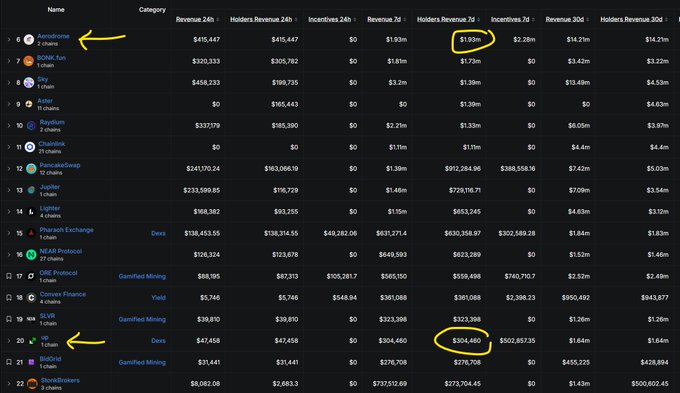The height and width of the screenshot is (393, 680).
Task: Expand the Chainlink row chevron
Action: pyautogui.click(x=8, y=147)
